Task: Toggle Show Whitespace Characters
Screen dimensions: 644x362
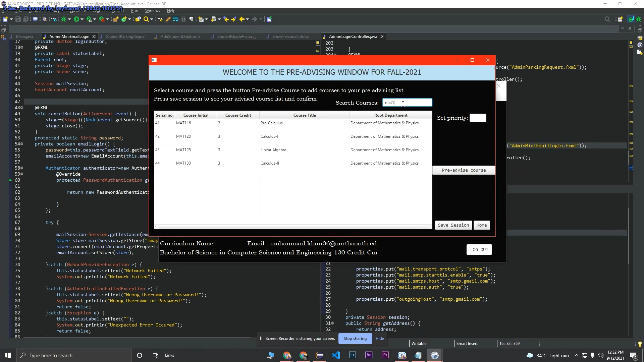Action: coord(191,19)
